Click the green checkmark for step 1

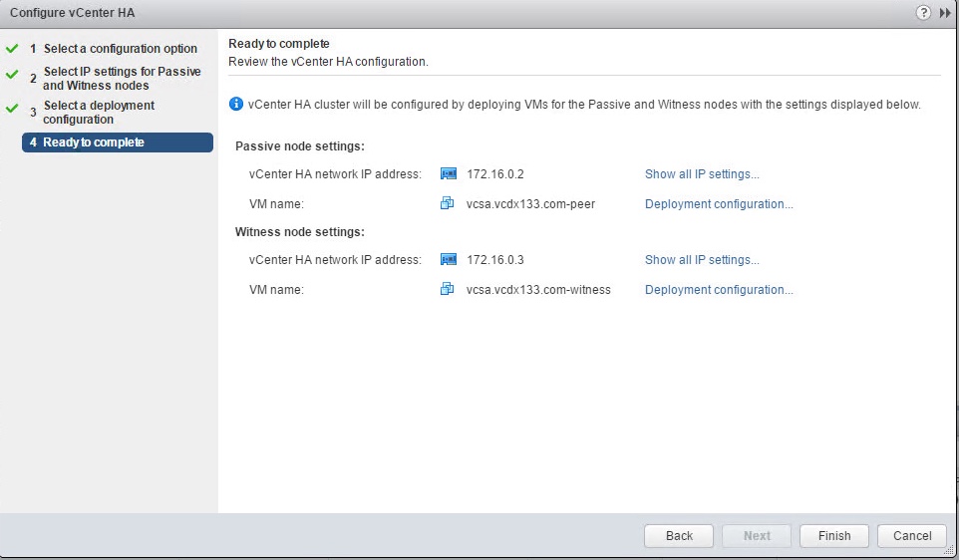click(12, 48)
